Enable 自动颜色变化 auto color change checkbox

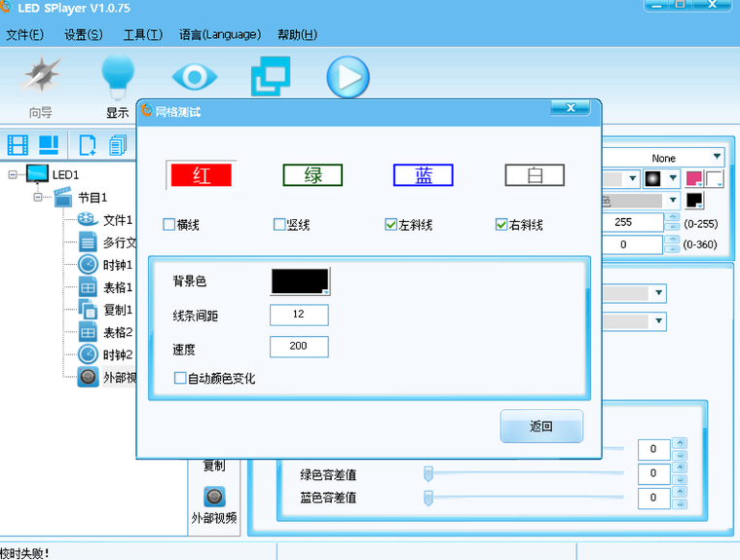[x=180, y=378]
